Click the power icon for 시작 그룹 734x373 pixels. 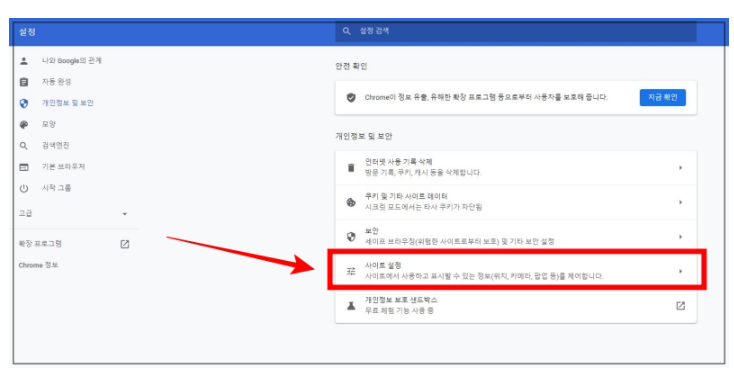(24, 188)
